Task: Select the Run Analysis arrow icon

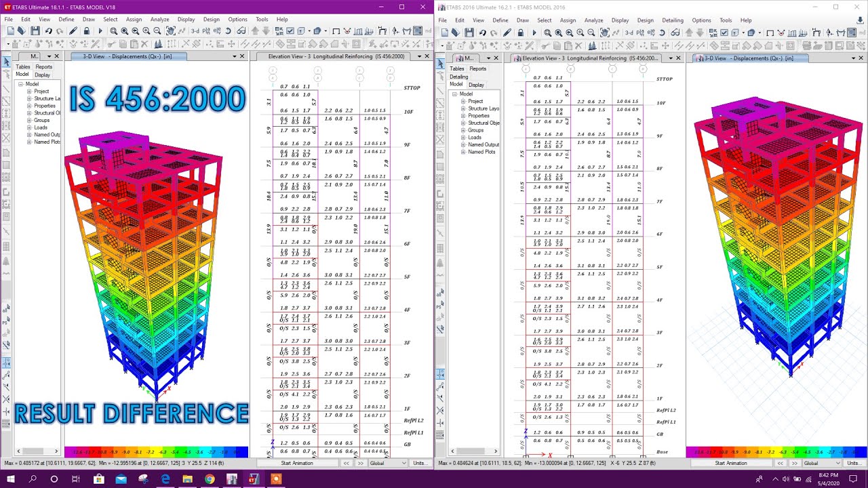Action: coord(100,32)
